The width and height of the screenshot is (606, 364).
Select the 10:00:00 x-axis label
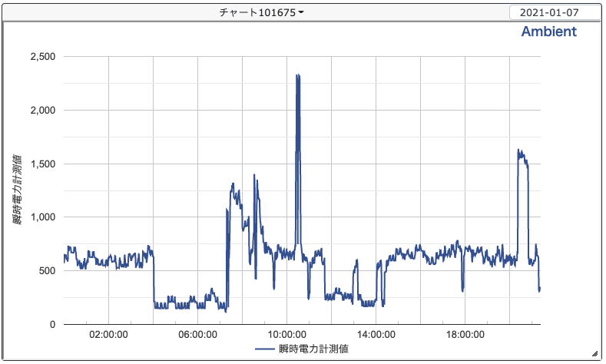pyautogui.click(x=286, y=335)
